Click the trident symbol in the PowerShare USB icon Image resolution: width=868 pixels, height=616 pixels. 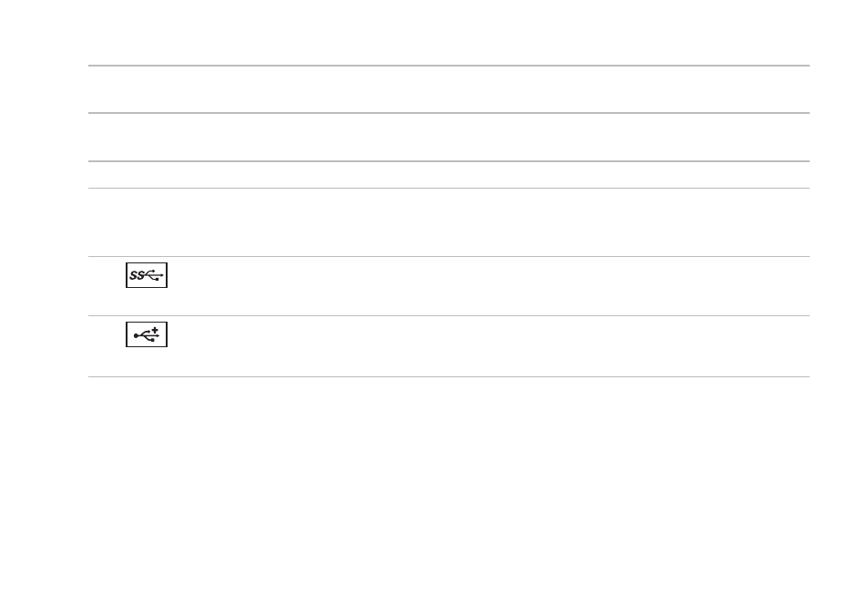click(145, 335)
